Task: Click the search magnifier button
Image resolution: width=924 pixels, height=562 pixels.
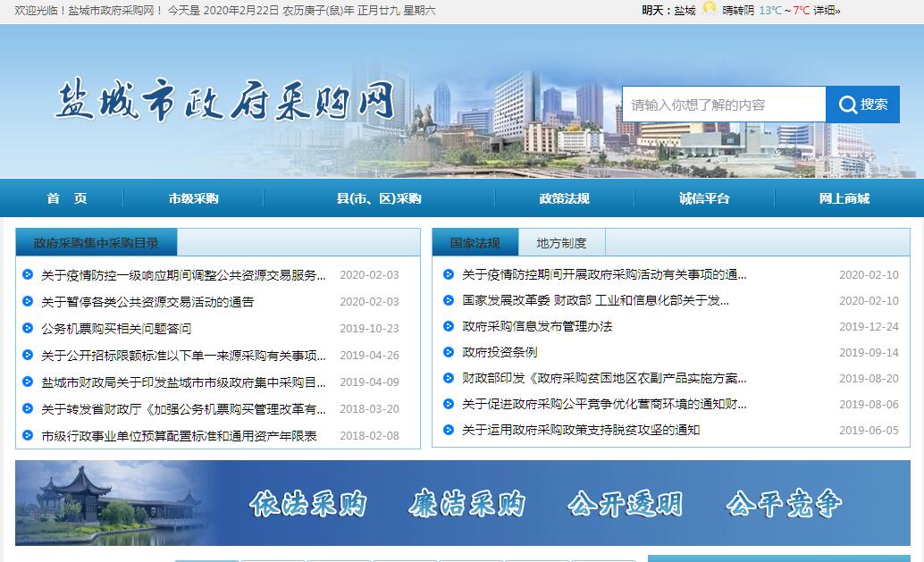Action: 862,105
